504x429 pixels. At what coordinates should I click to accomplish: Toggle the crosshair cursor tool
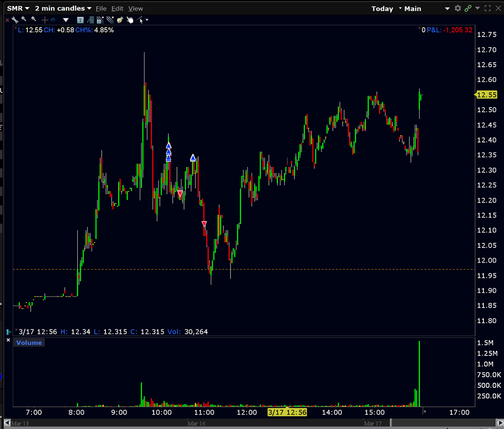(45, 20)
